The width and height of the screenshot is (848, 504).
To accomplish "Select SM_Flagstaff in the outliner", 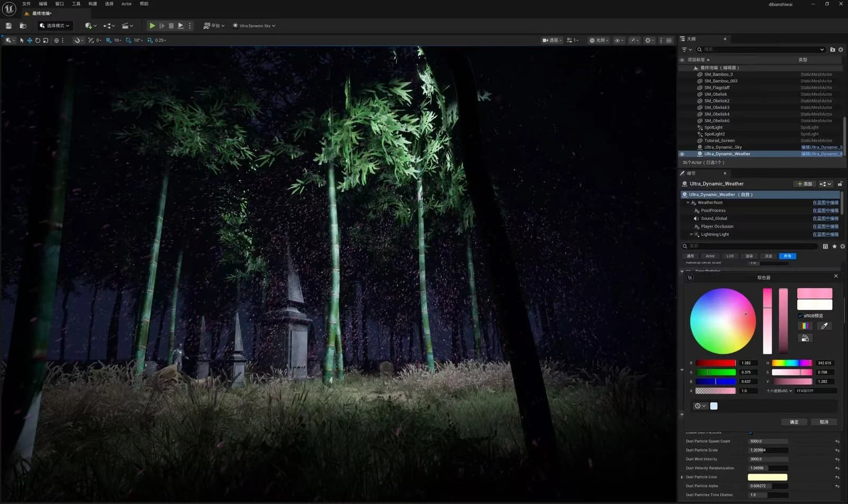I will (x=717, y=87).
